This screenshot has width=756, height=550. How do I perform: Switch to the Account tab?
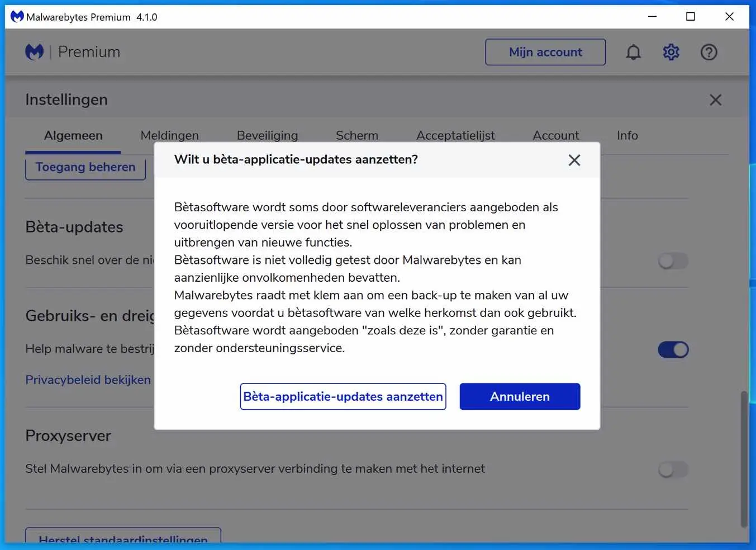pos(556,135)
